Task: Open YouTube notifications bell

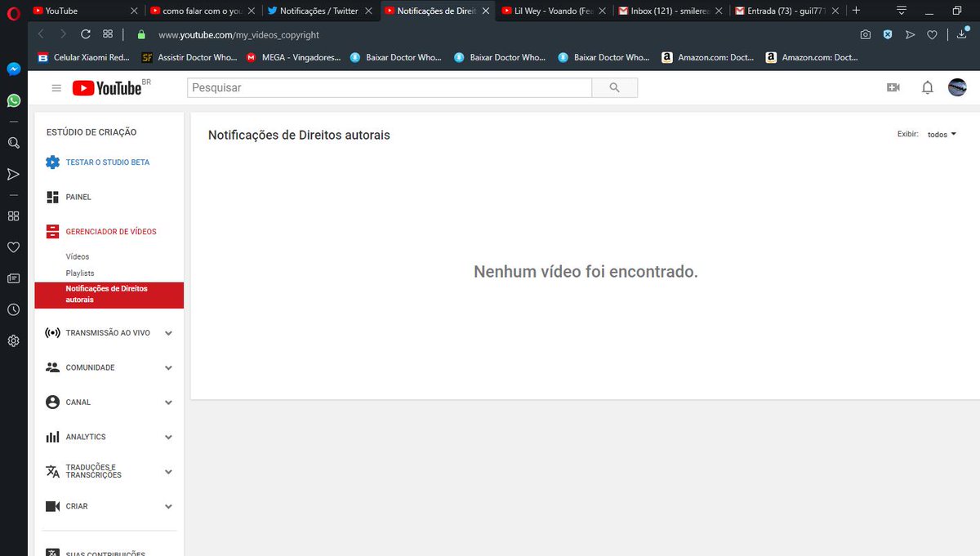Action: (928, 87)
